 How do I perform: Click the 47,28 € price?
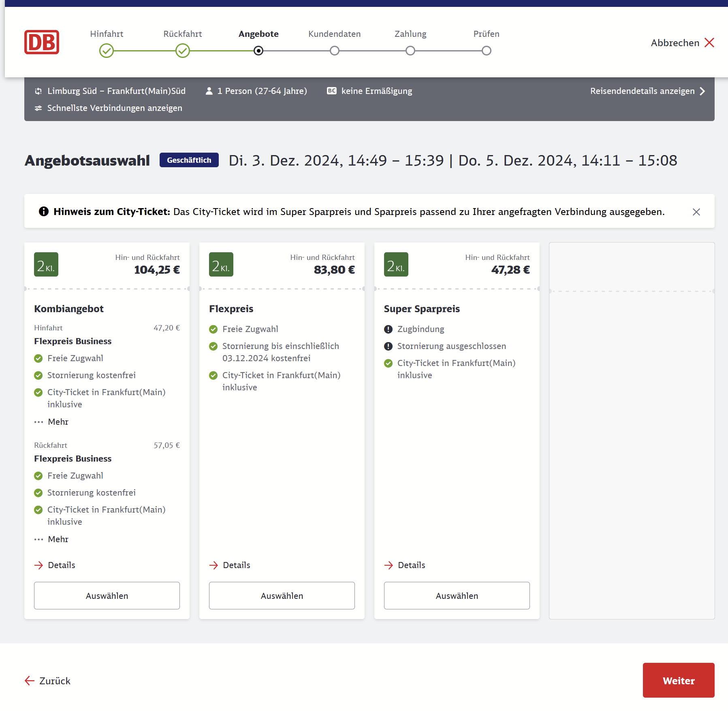pyautogui.click(x=510, y=270)
